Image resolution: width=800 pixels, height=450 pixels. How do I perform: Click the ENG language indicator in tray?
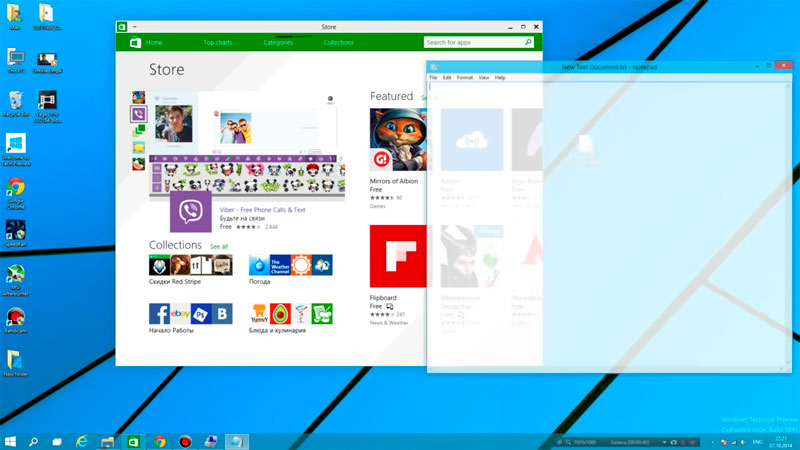pos(757,442)
